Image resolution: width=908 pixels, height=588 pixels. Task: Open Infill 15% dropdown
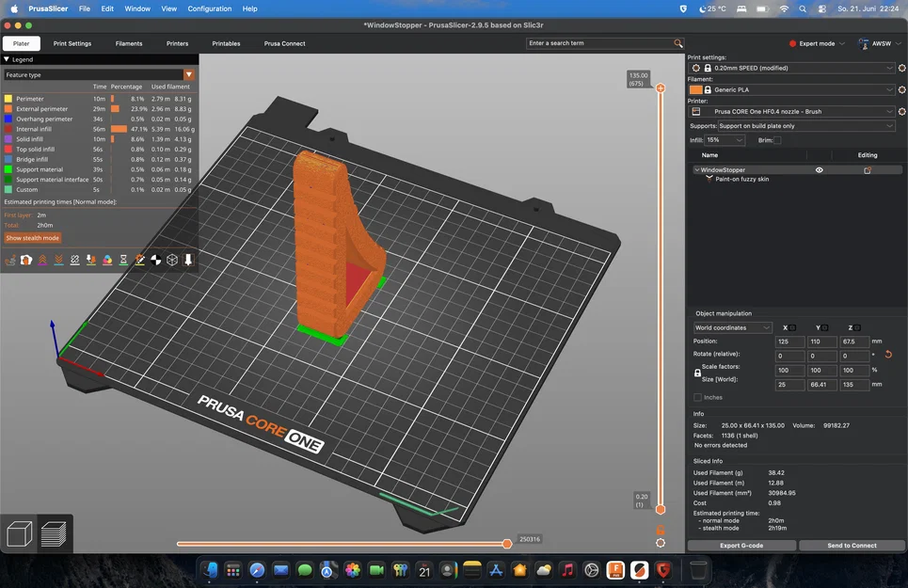coord(725,140)
